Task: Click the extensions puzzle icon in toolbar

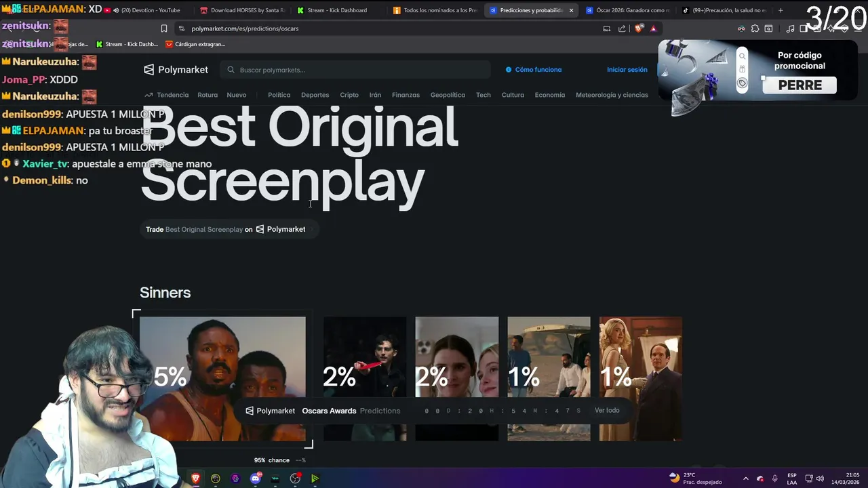Action: [755, 28]
